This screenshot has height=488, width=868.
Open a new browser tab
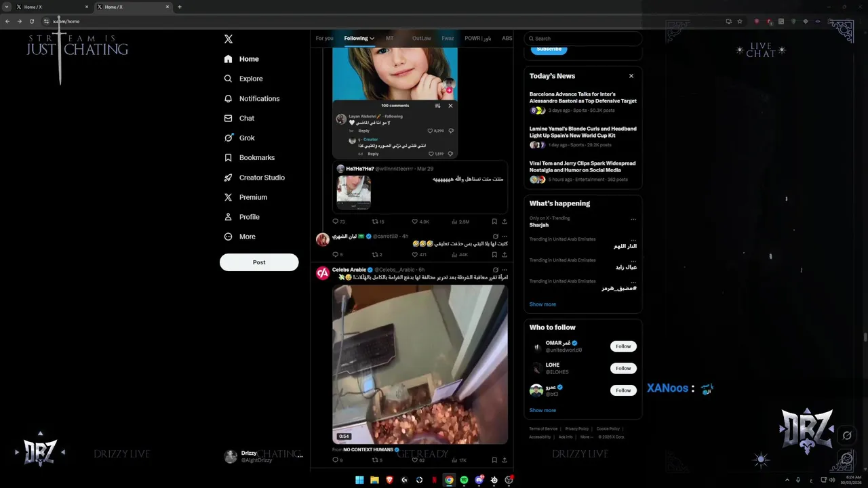179,7
